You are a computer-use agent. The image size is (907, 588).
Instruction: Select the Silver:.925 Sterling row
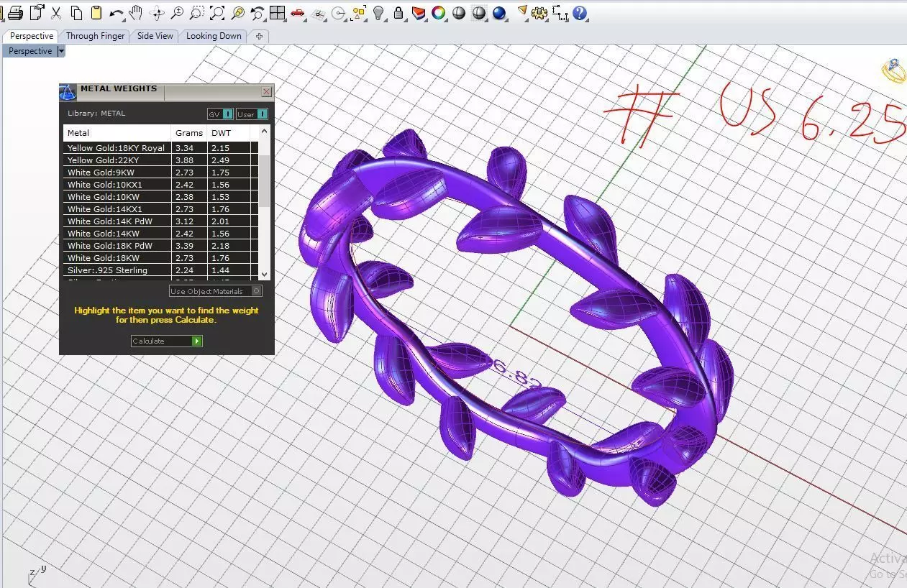coord(161,270)
